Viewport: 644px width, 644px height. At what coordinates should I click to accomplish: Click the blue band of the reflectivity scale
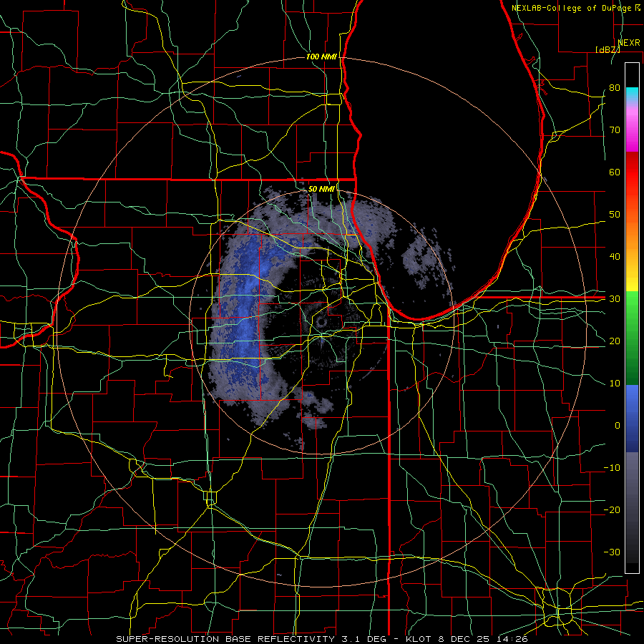(632, 419)
